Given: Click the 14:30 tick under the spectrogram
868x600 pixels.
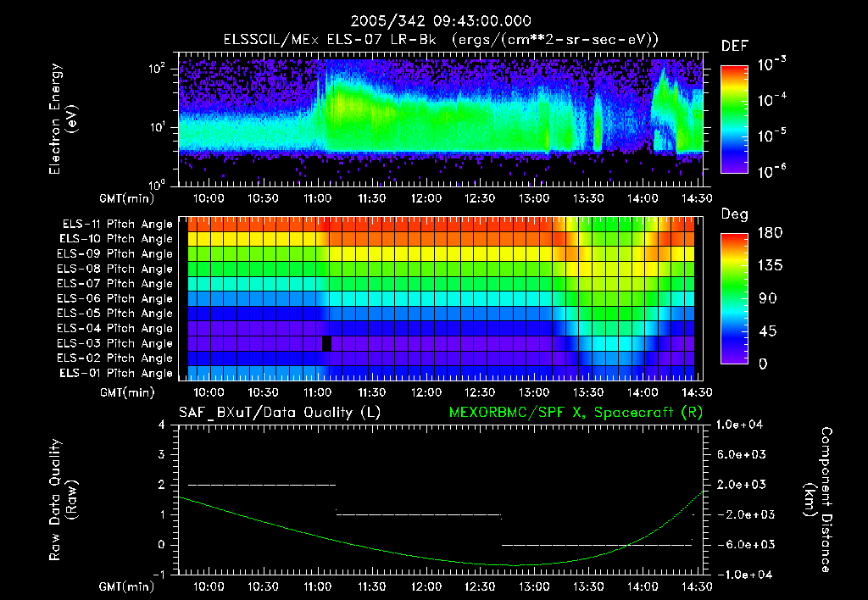Looking at the screenshot, I should [697, 198].
